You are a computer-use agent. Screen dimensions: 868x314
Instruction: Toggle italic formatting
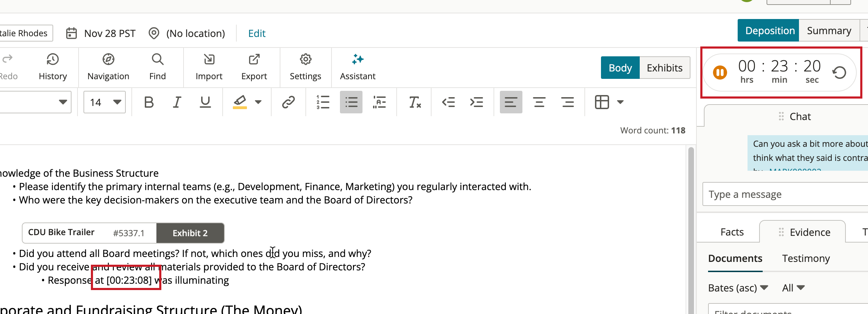point(177,102)
